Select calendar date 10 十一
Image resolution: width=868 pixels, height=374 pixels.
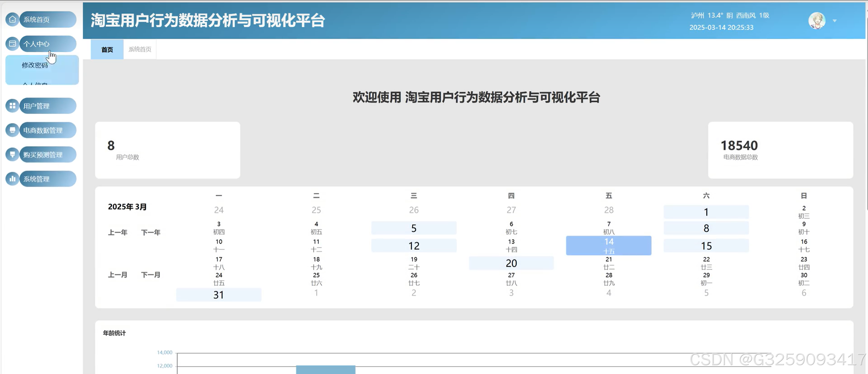tap(219, 246)
